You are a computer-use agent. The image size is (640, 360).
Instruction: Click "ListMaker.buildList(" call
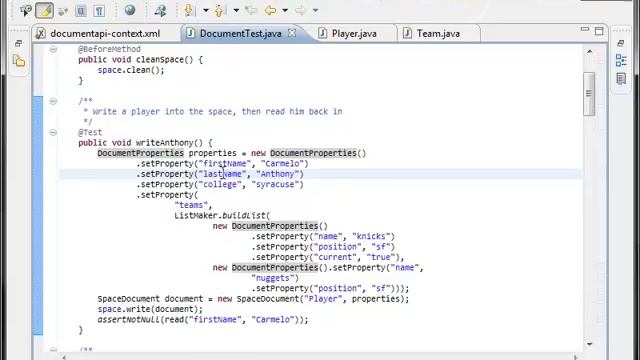coord(222,216)
